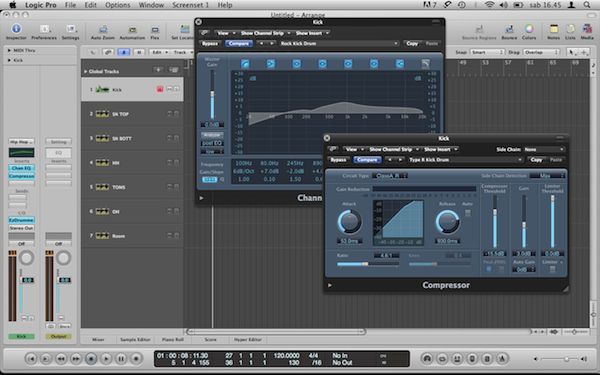Click the Wi-Fi icon in menu bar
This screenshot has width=600, height=375.
(489, 5)
